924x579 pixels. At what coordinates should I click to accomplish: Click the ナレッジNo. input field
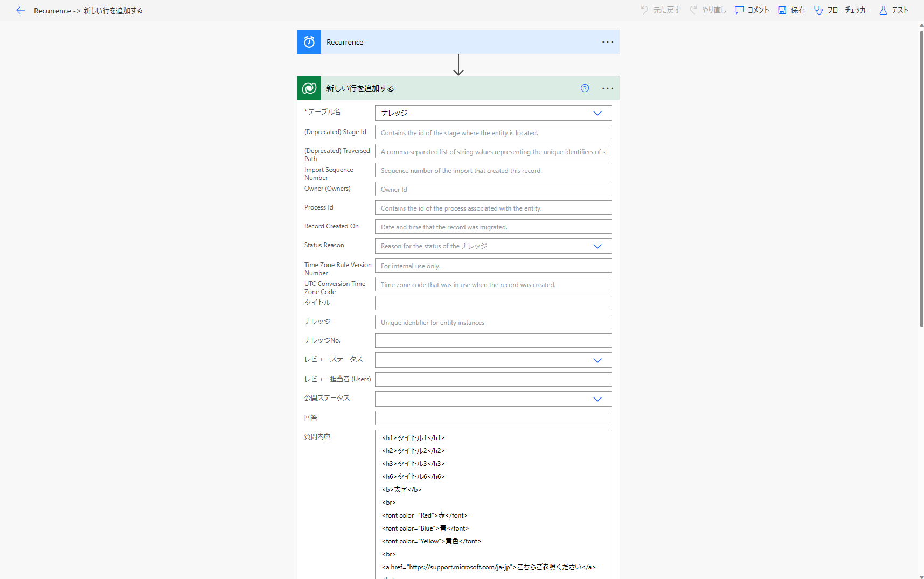(494, 341)
